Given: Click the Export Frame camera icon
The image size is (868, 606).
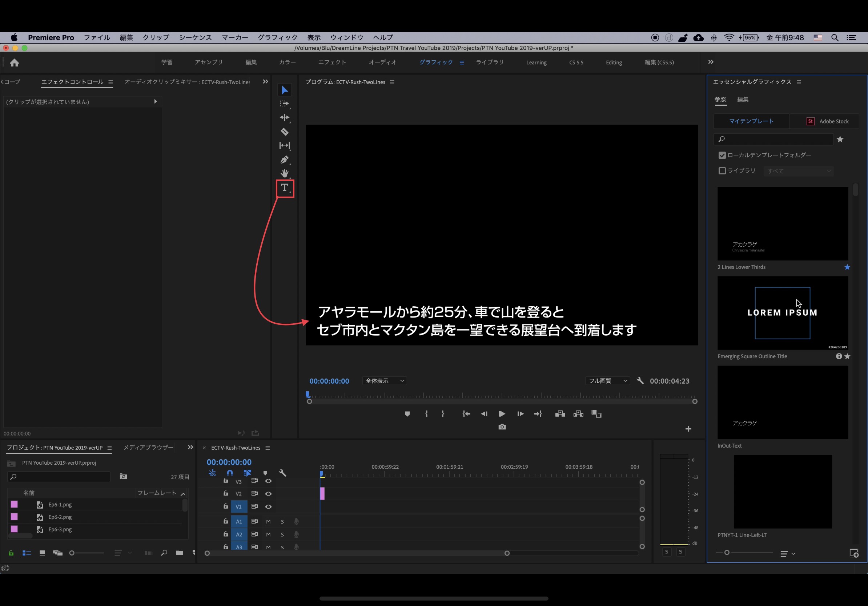Looking at the screenshot, I should pyautogui.click(x=502, y=427).
